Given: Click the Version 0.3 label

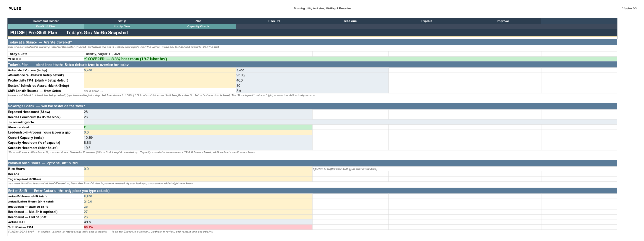Looking at the screenshot, I should coord(629,9).
